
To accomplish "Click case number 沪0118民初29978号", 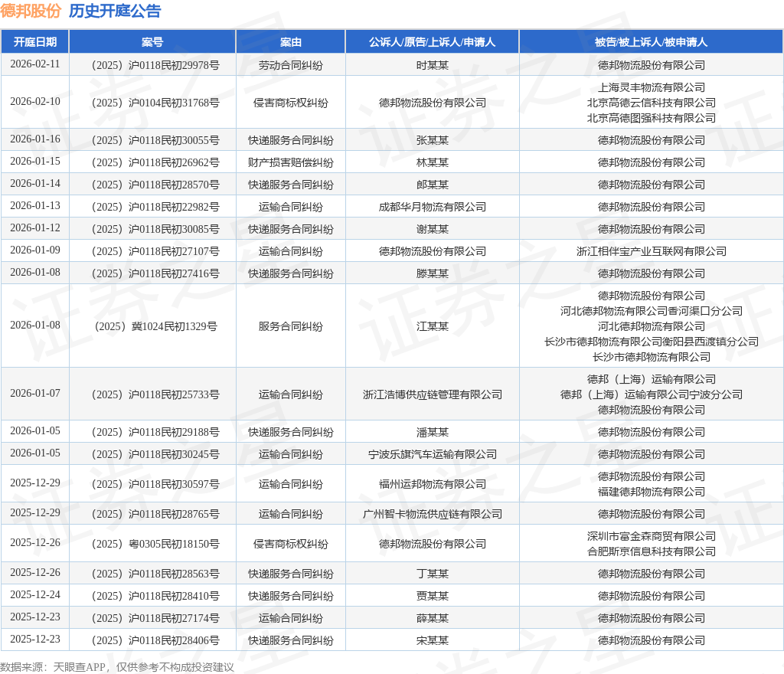I will [x=155, y=66].
